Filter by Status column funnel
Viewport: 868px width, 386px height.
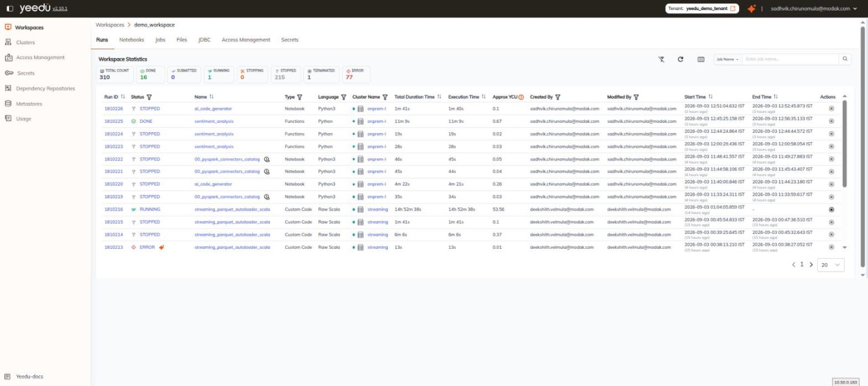point(149,97)
